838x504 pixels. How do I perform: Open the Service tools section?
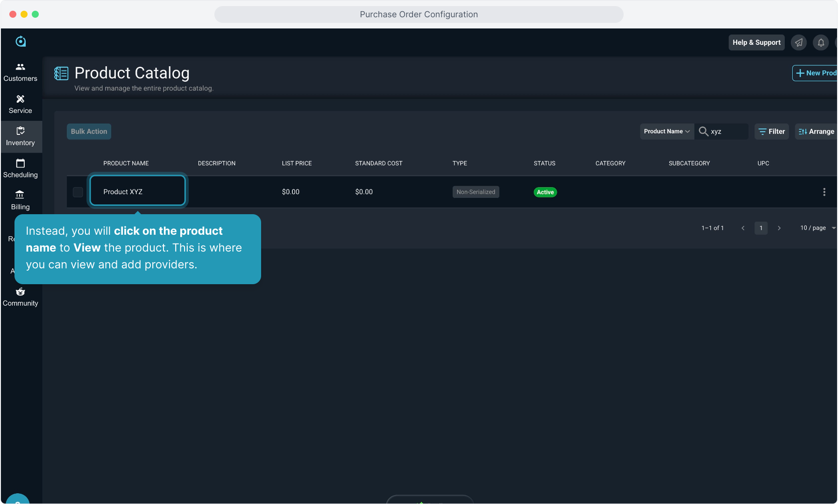click(x=20, y=105)
